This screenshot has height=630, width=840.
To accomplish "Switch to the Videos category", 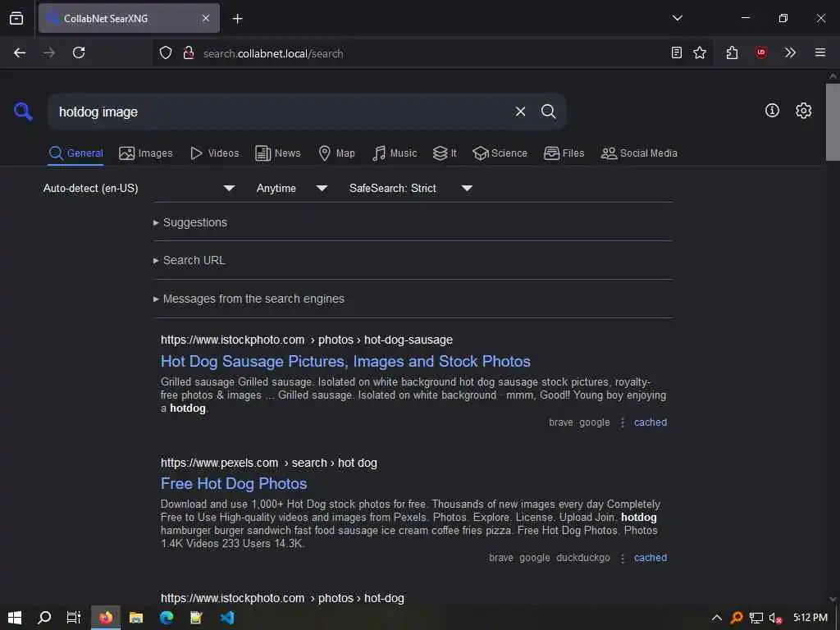I will pos(215,153).
